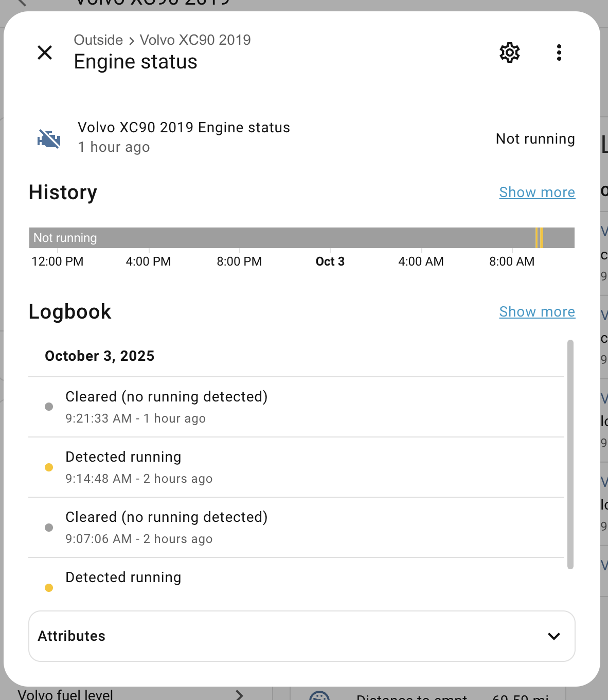Close the Engine status dialog
Viewport: 608px width, 700px height.
(45, 52)
